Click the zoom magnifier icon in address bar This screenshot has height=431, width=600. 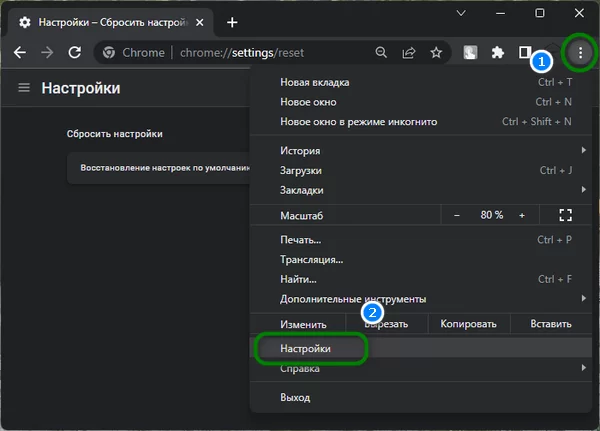[381, 52]
